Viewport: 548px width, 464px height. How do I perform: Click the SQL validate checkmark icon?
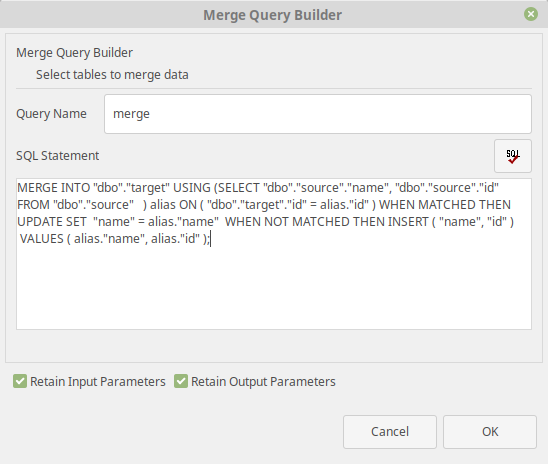tap(513, 156)
